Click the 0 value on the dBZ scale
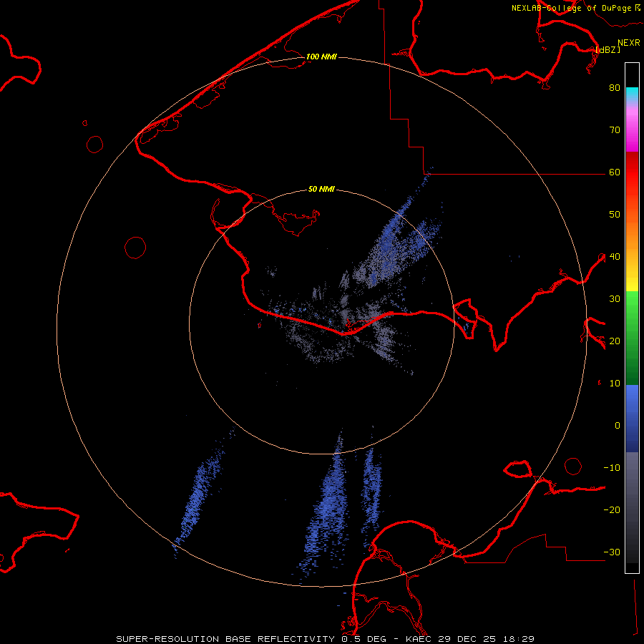The height and width of the screenshot is (644, 644). coord(618,426)
